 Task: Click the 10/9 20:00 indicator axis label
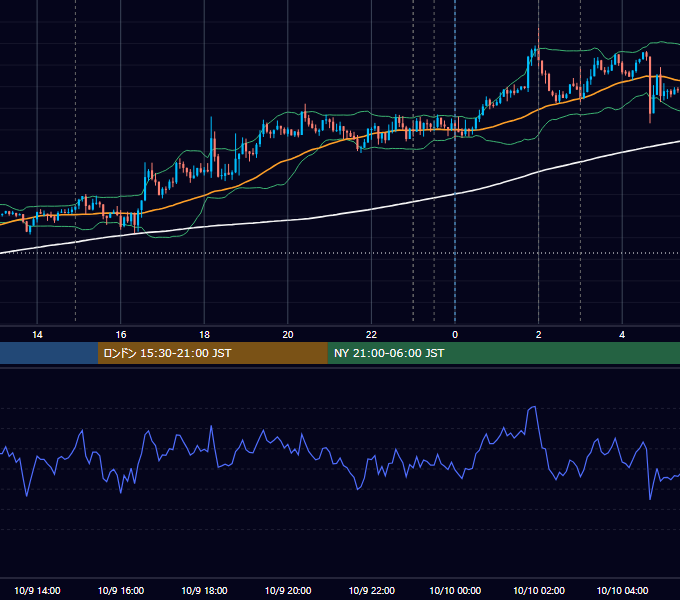tap(288, 590)
